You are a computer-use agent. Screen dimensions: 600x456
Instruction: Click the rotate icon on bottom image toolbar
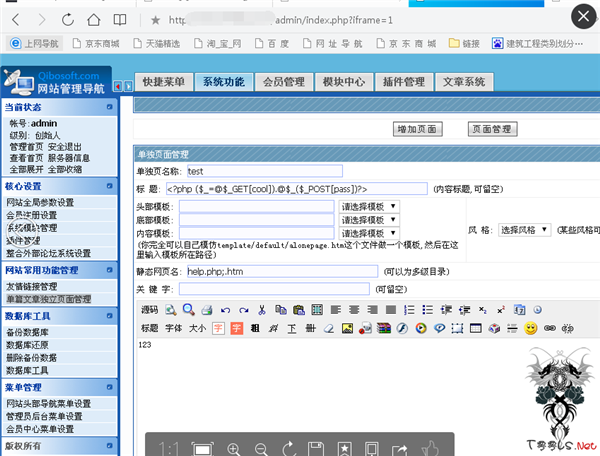(289, 449)
